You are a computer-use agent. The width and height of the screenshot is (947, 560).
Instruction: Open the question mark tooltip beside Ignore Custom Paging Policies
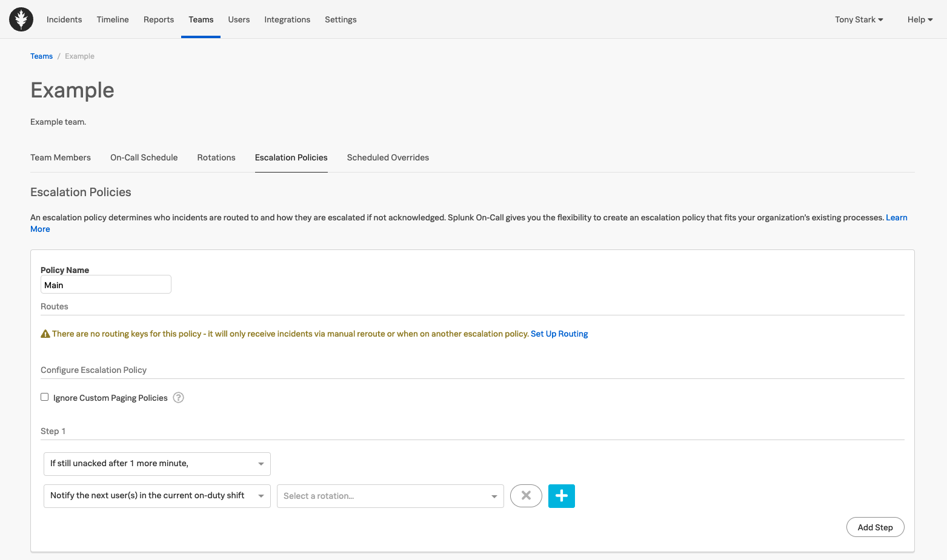[x=178, y=397]
